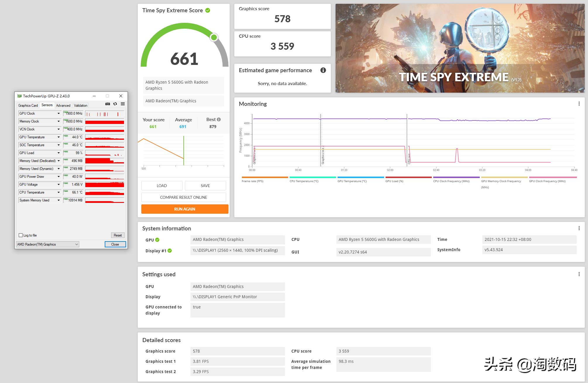Open the System information three-dot menu
This screenshot has height=383, width=588.
click(x=579, y=228)
